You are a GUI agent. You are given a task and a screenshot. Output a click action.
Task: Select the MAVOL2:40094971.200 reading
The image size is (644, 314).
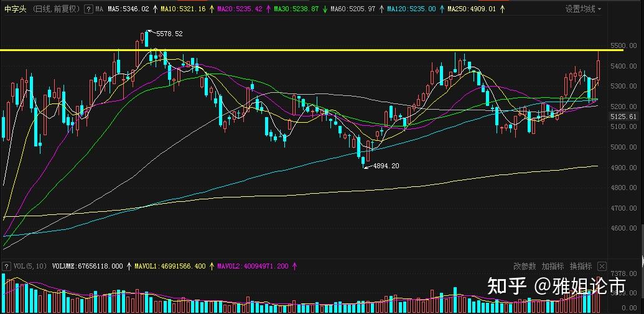253,266
